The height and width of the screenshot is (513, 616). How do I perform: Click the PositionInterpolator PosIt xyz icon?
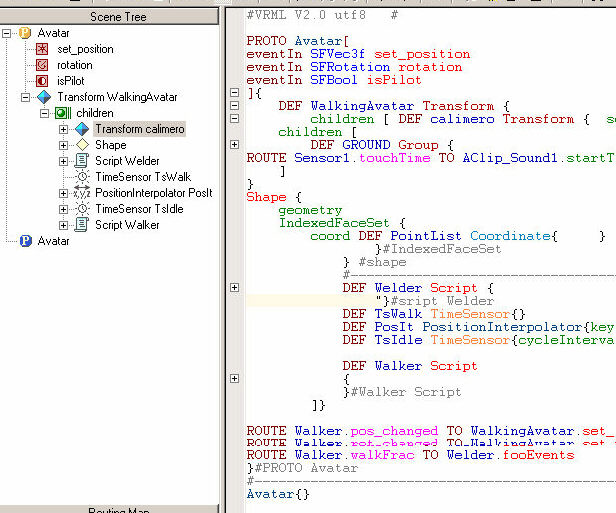[x=82, y=193]
